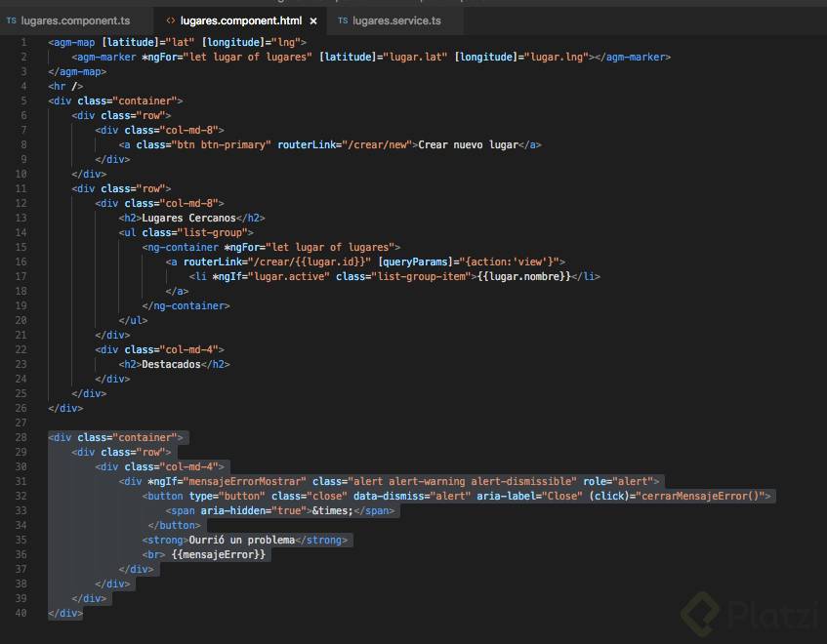Click the TS icon on lugares.component.ts tab
827x644 pixels.
click(x=10, y=20)
